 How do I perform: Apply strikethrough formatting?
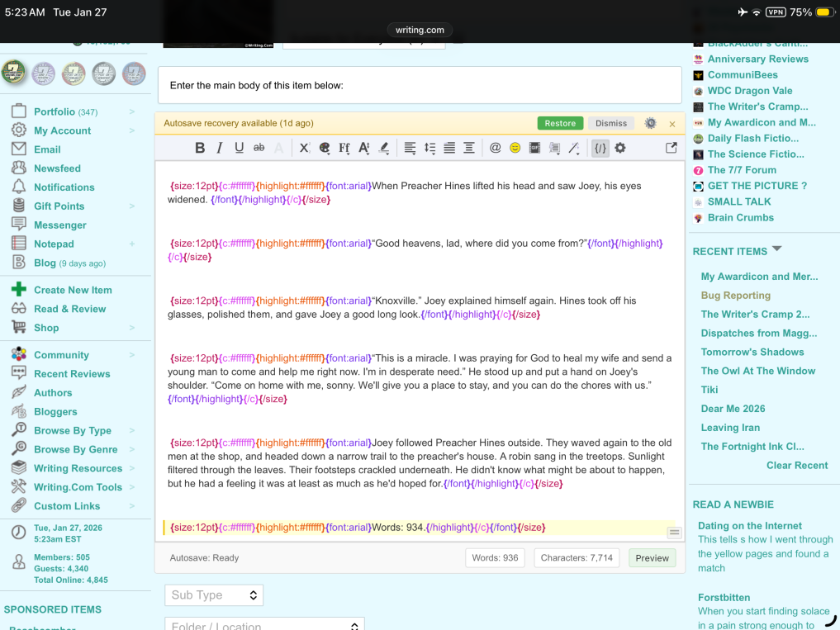259,148
